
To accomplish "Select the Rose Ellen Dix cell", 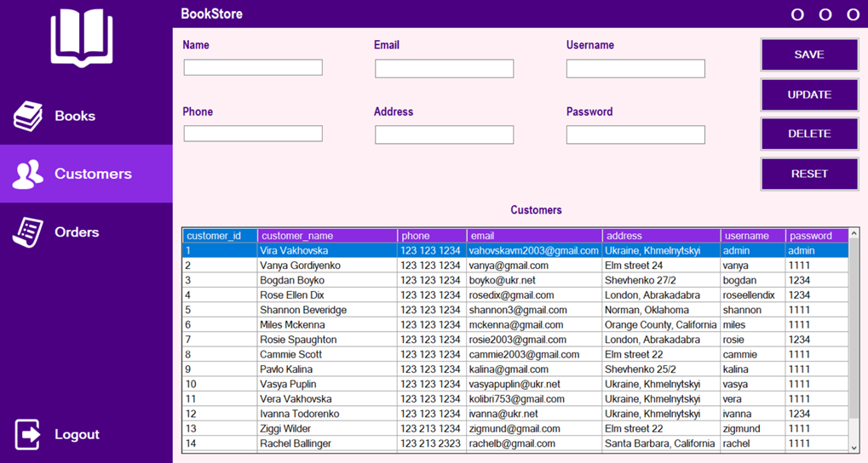I will (327, 295).
